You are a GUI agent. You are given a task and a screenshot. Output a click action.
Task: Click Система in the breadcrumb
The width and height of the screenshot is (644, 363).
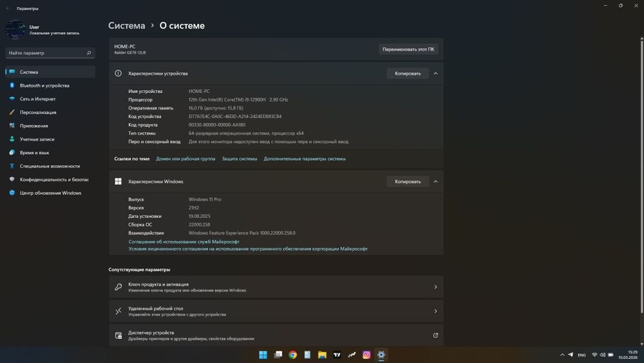126,26
